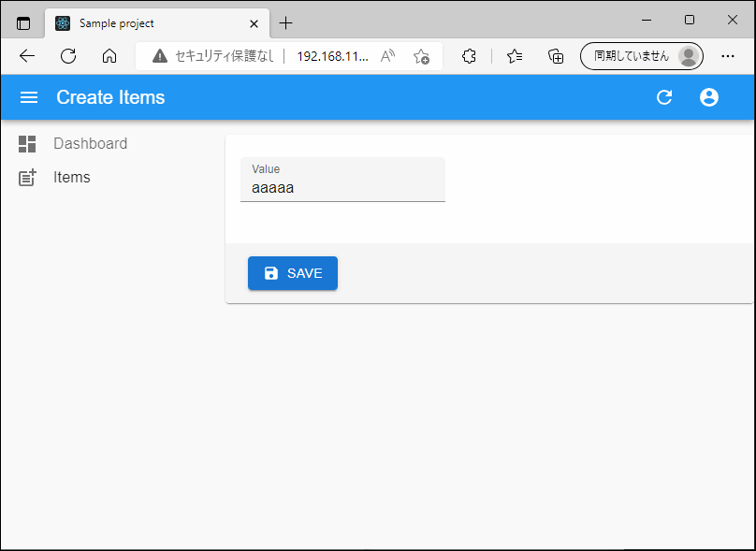Click the address bar showing 192.168.11
The height and width of the screenshot is (551, 756).
coord(333,56)
